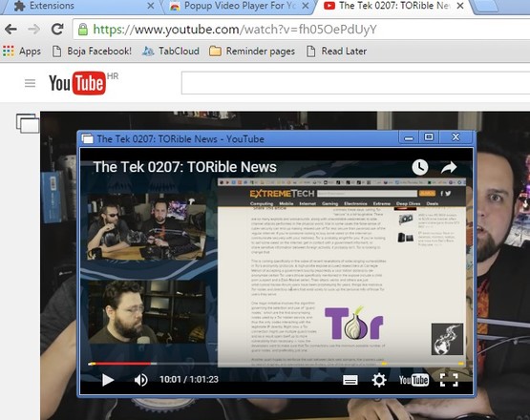Open the player settings gear
Screen dimensions: 530x420
(x=379, y=380)
